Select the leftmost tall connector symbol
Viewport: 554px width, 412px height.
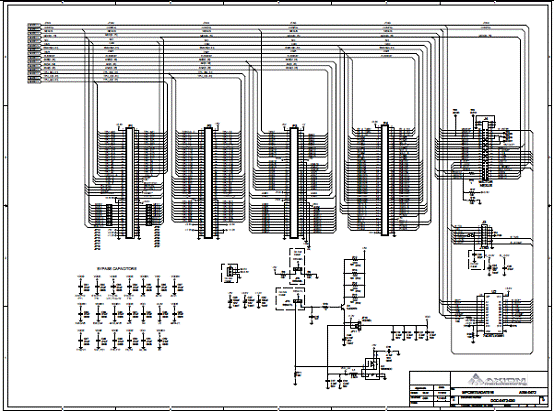click(x=130, y=183)
